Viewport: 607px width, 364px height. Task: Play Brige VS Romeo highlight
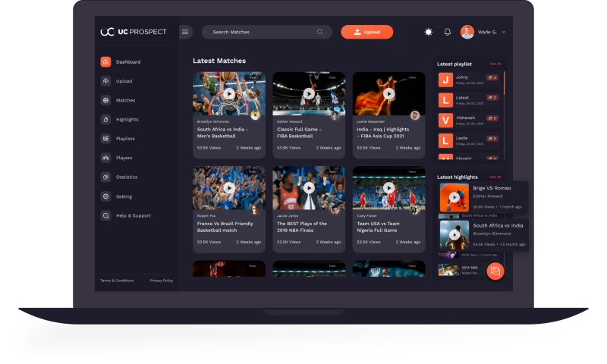[x=454, y=198]
